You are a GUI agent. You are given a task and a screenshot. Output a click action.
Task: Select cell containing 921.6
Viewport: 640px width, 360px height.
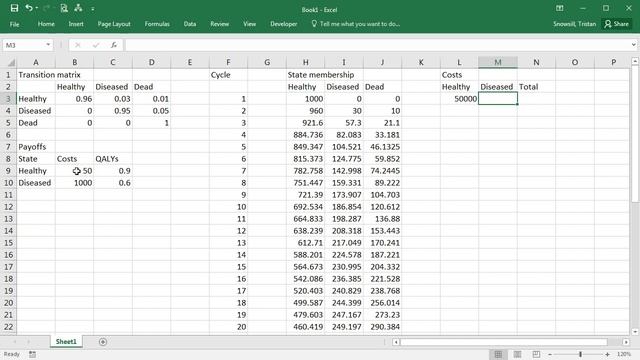pos(305,123)
